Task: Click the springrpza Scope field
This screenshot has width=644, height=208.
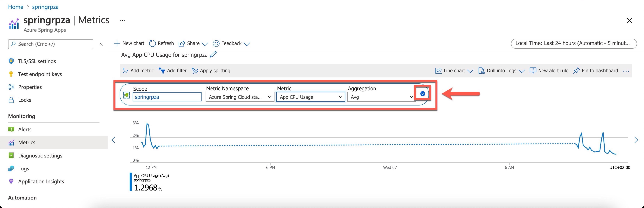Action: click(x=167, y=97)
